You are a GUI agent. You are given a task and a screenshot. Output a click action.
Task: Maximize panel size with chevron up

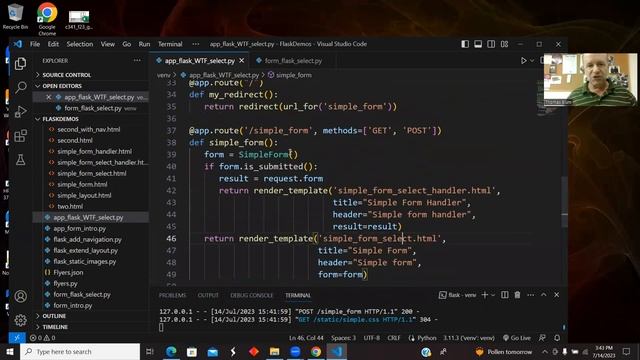point(544,295)
